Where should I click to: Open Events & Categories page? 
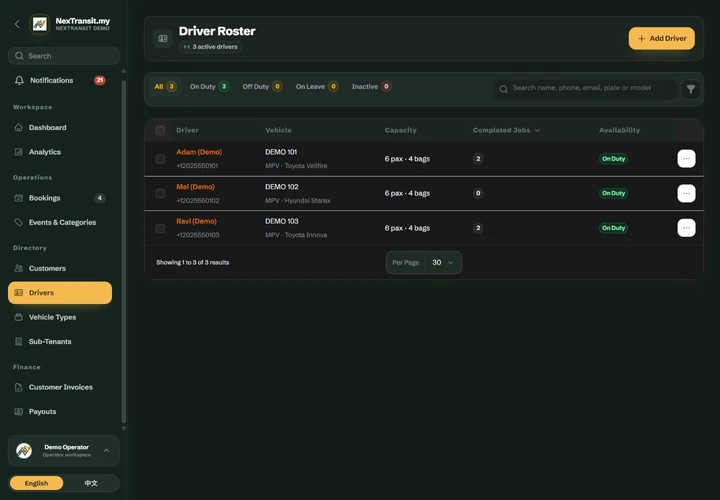pyautogui.click(x=60, y=222)
